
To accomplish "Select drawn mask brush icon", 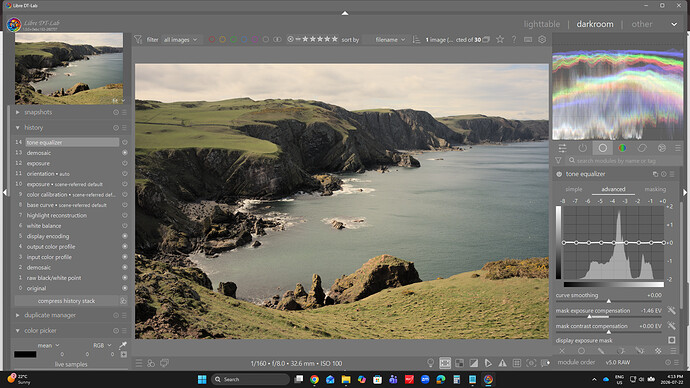I will [601, 351].
